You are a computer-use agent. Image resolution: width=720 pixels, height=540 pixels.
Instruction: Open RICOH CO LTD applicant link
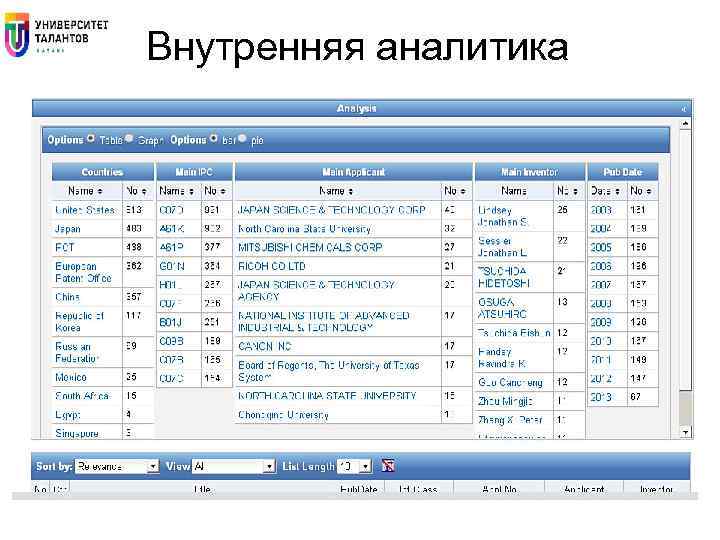point(272,266)
